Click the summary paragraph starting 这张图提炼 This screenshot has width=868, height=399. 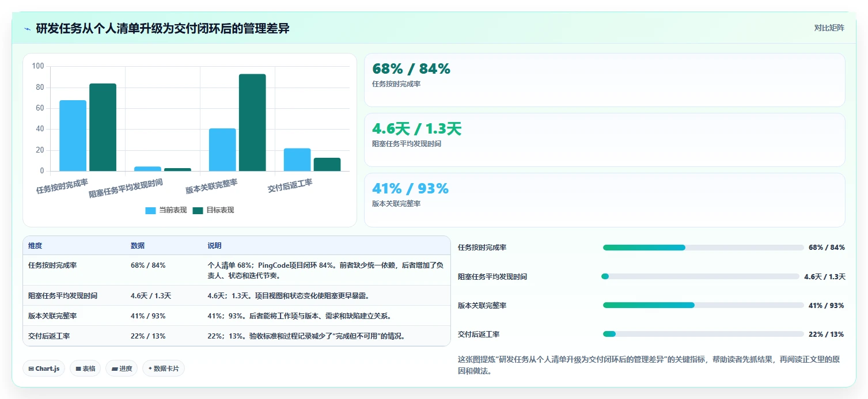point(649,365)
